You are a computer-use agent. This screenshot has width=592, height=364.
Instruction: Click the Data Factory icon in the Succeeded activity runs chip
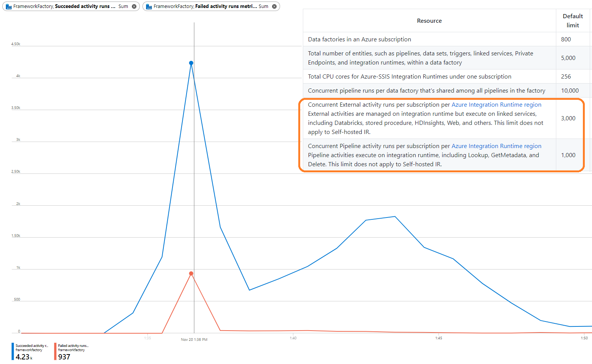coord(9,6)
